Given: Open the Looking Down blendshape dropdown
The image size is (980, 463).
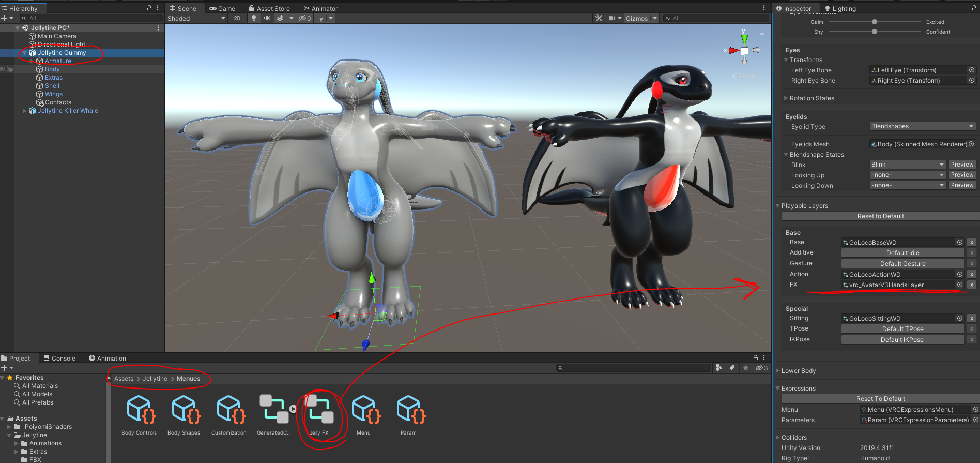Looking at the screenshot, I should pos(908,185).
